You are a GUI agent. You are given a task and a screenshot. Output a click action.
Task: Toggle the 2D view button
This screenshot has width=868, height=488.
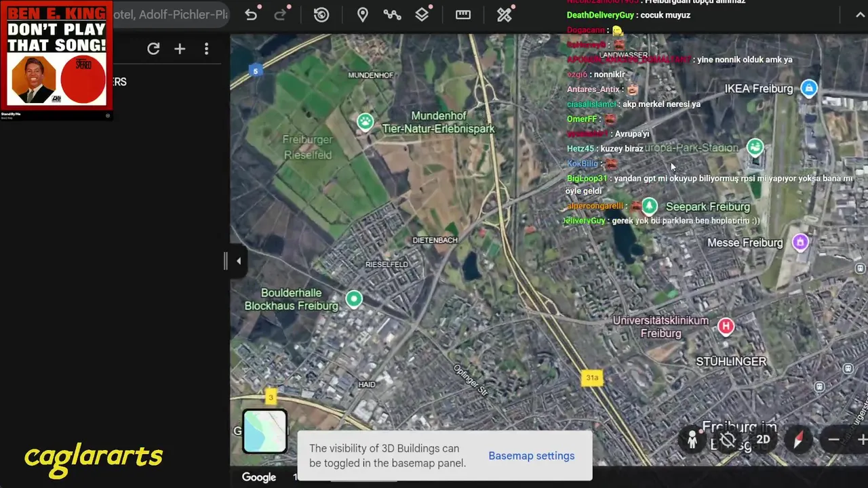point(763,440)
